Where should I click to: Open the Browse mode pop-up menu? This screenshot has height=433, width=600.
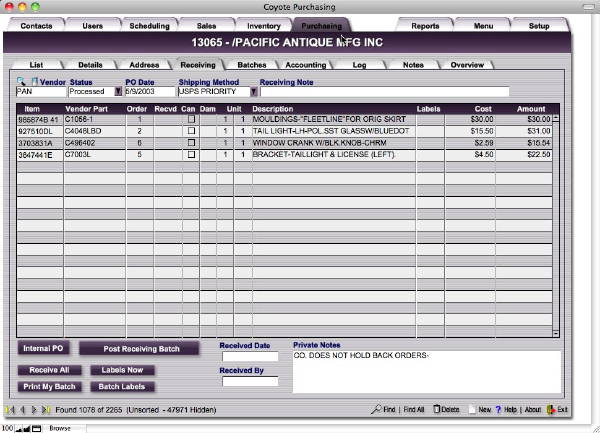tap(60, 428)
